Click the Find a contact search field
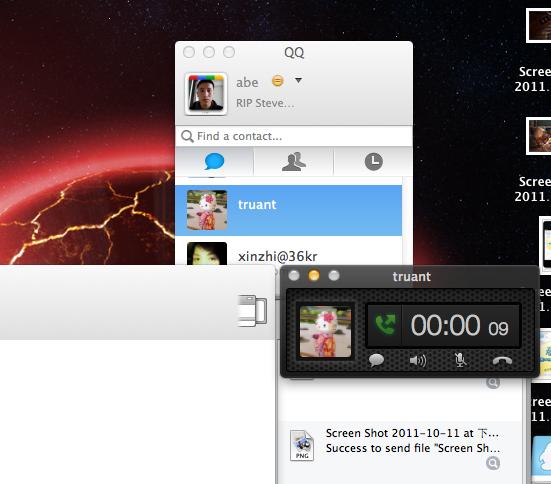551x484 pixels. coord(294,136)
